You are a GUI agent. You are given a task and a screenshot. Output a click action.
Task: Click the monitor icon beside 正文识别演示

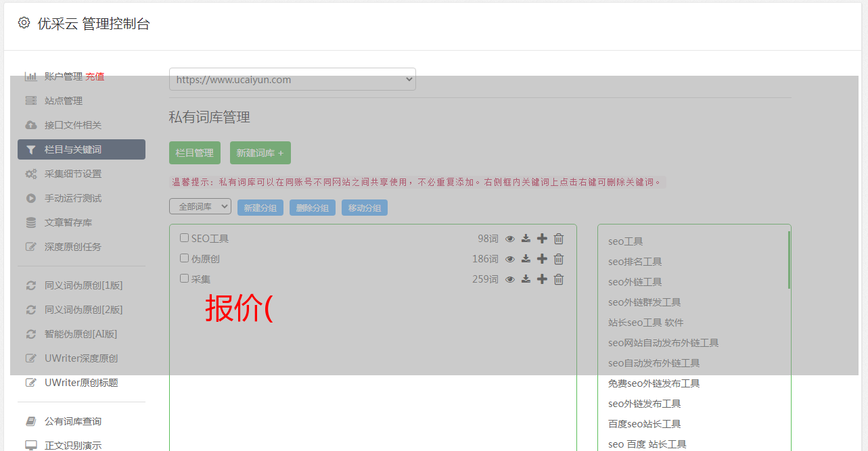click(x=30, y=446)
